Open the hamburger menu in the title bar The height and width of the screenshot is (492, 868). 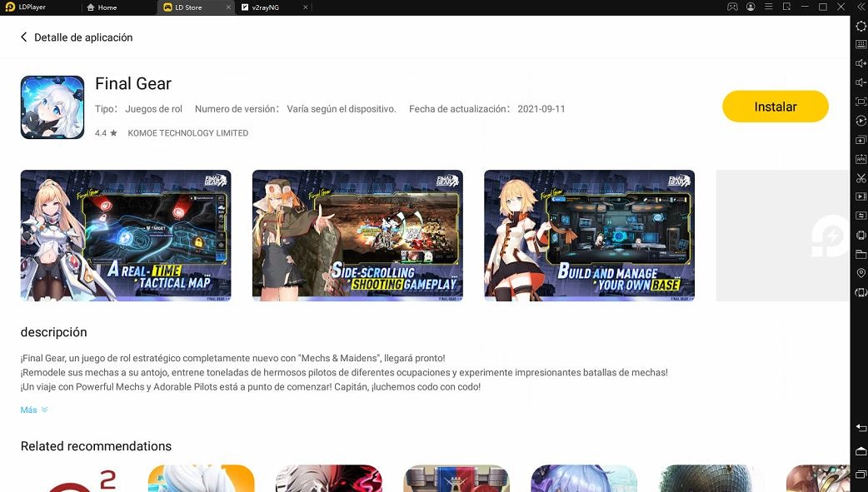[768, 7]
